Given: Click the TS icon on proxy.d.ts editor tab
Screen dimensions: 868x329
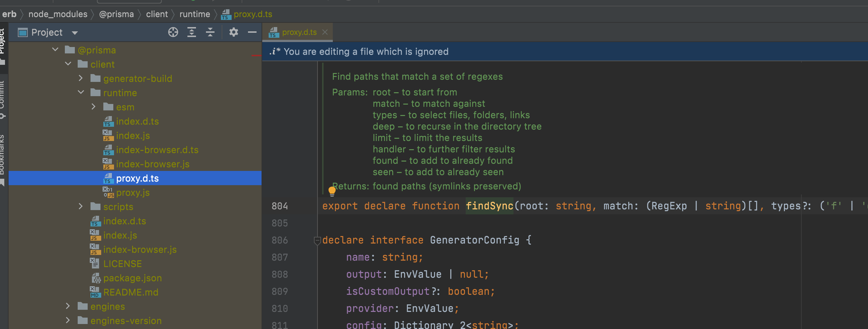Looking at the screenshot, I should click(x=274, y=32).
